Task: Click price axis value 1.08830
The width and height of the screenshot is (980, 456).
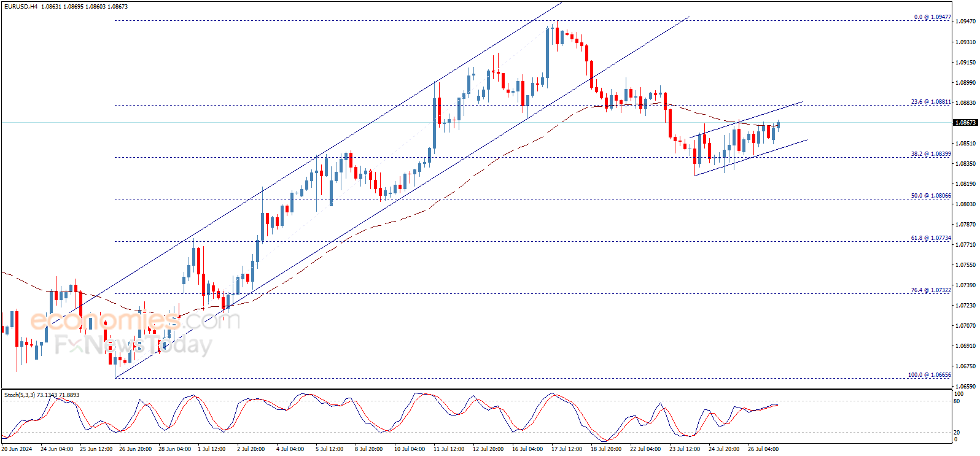Action: (x=966, y=103)
